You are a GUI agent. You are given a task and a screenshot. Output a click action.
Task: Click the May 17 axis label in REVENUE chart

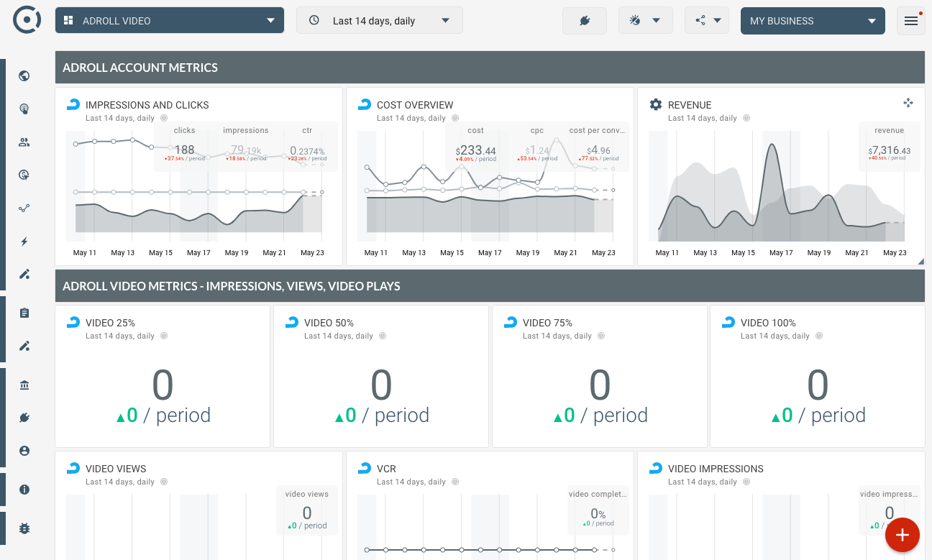coord(781,253)
